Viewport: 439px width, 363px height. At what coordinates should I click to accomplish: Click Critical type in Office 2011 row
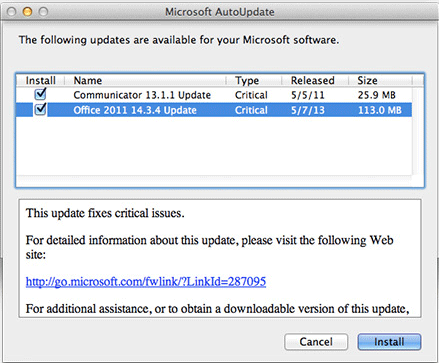[x=251, y=110]
